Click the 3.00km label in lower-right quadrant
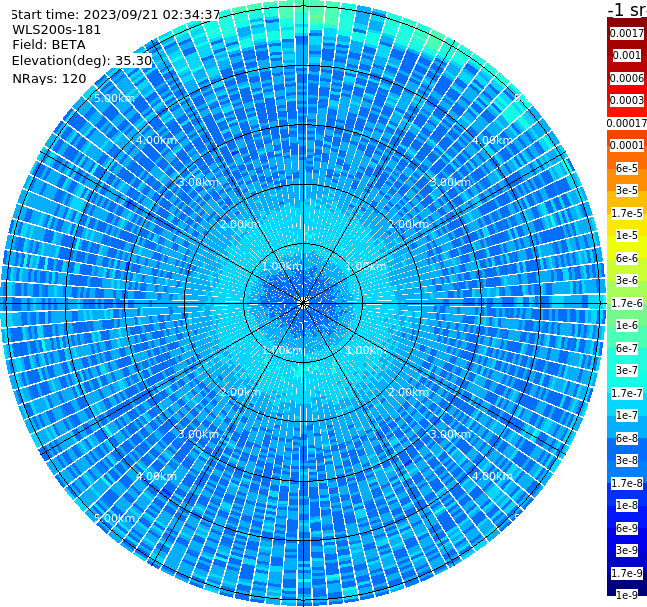 [x=450, y=434]
